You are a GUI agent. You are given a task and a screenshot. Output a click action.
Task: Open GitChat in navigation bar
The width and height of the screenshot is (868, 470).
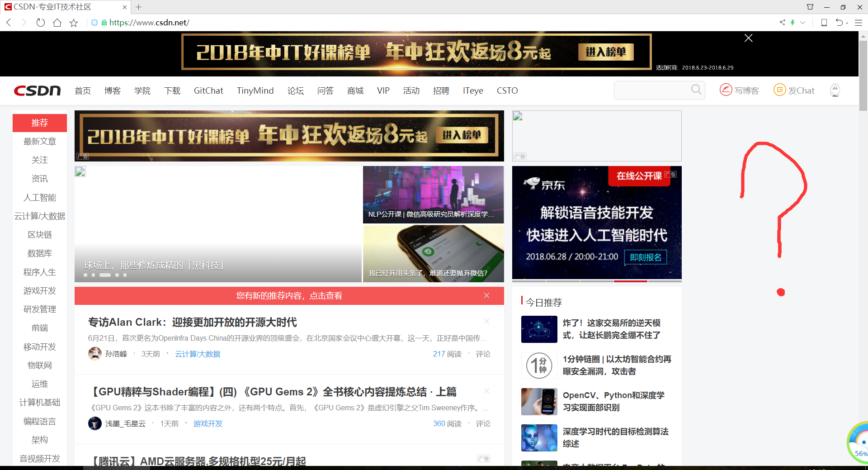208,91
